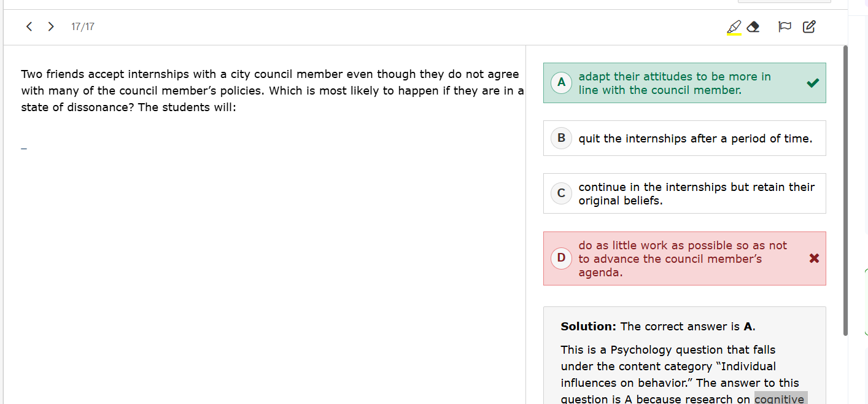Choose the C option circle
The image size is (868, 404).
pos(561,193)
